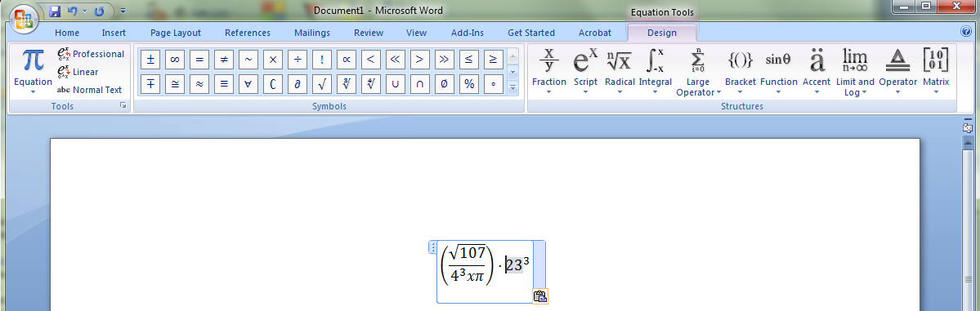Insert the greater-than-or-equal symbol
980x311 pixels.
(493, 60)
